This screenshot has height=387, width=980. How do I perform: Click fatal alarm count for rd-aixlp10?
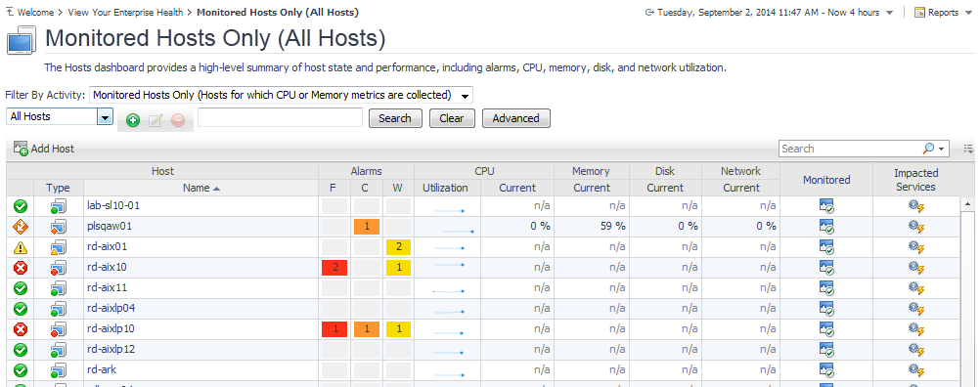tap(334, 329)
